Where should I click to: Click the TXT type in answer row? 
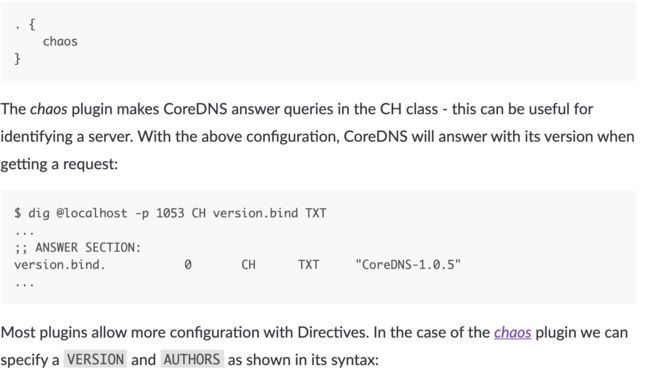pyautogui.click(x=308, y=264)
